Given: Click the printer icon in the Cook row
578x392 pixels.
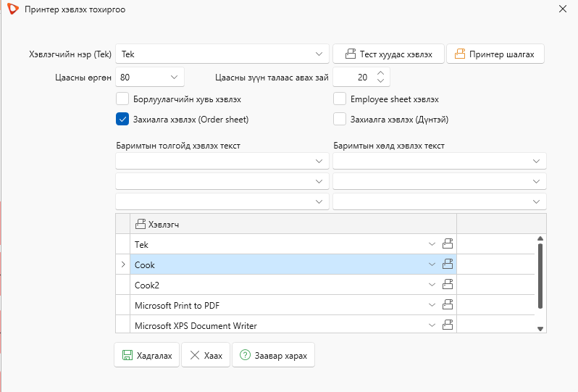Looking at the screenshot, I should [x=448, y=264].
